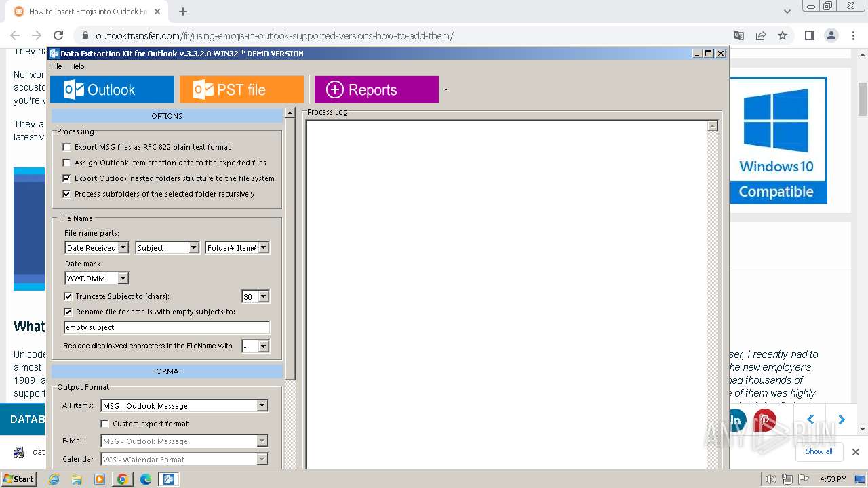This screenshot has height=488, width=868.
Task: Click the previous arrow on the webpage
Action: (x=810, y=420)
